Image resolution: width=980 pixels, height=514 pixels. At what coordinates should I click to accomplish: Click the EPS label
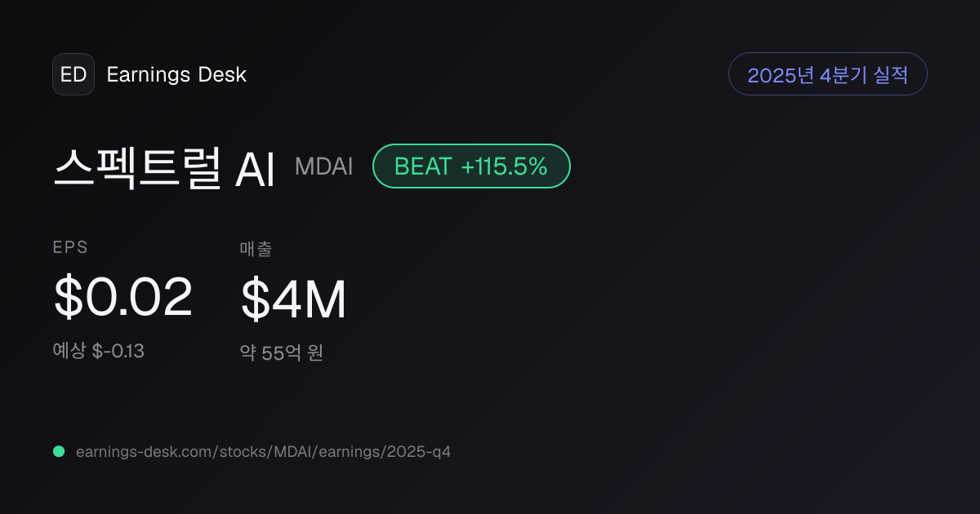70,248
